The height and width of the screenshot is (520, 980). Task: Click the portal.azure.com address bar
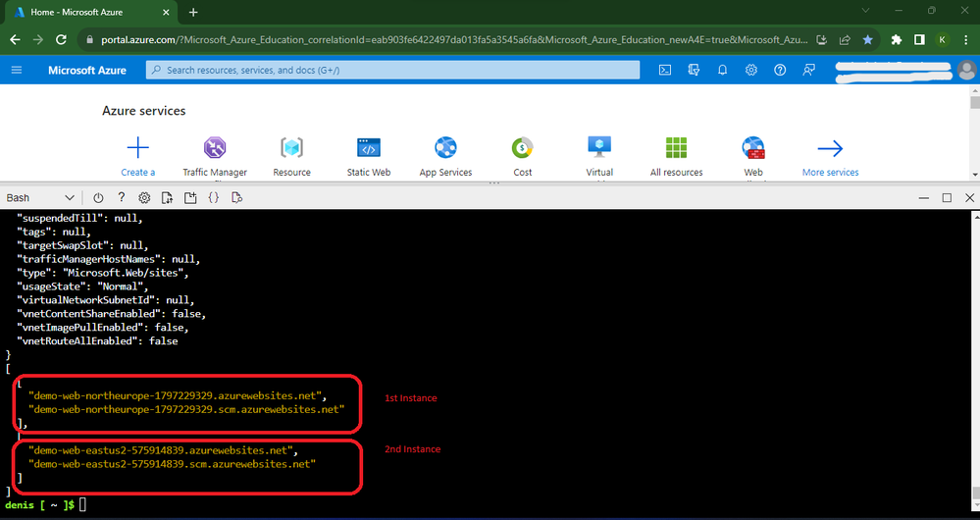pyautogui.click(x=454, y=39)
